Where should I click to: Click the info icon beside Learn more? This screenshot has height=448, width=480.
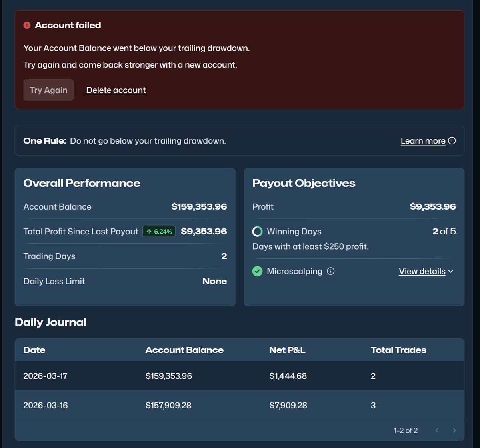(452, 141)
